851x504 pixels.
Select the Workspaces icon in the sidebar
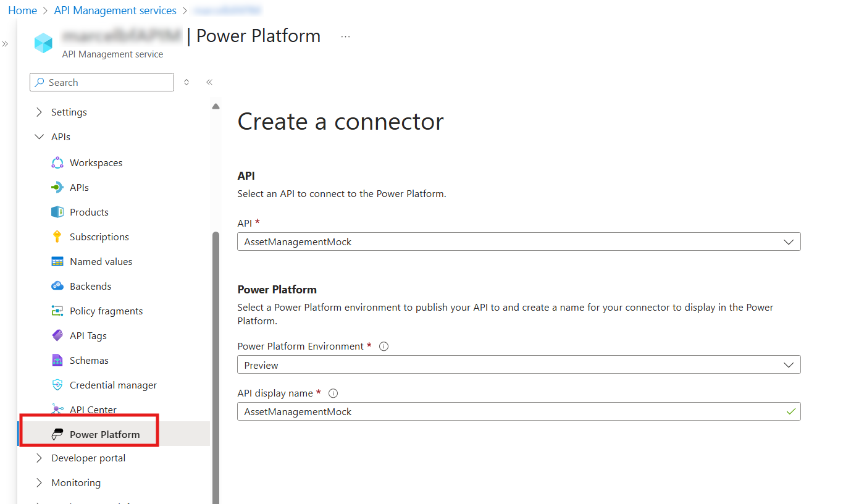(x=57, y=162)
